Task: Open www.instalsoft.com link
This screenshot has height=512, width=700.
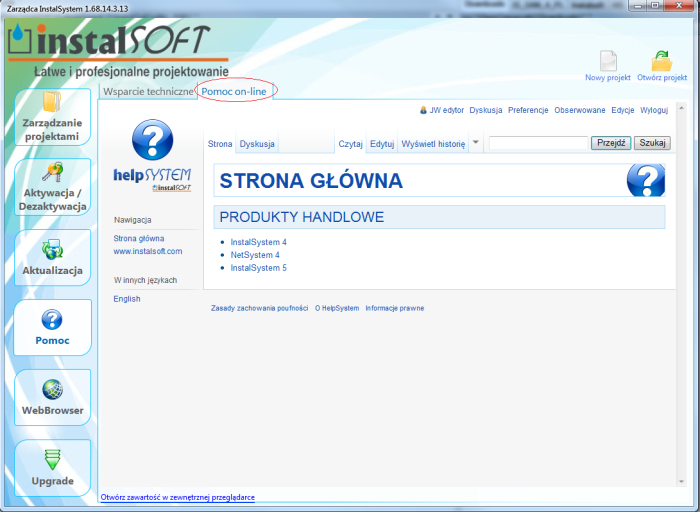Action: [x=148, y=251]
